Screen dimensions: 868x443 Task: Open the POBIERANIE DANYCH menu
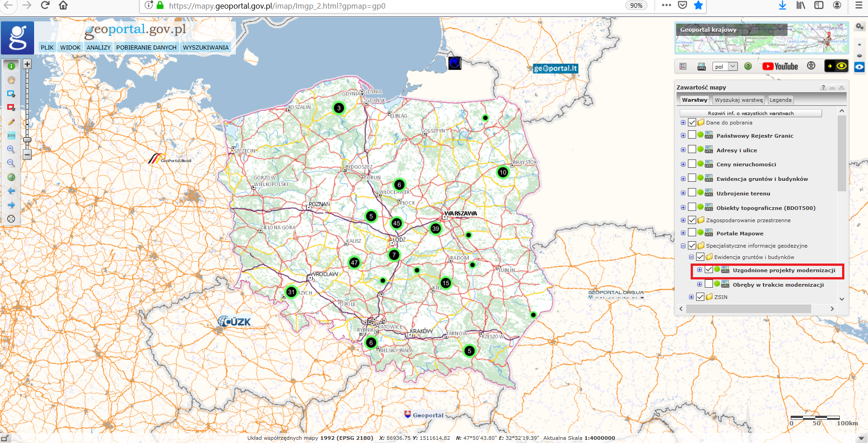(146, 47)
